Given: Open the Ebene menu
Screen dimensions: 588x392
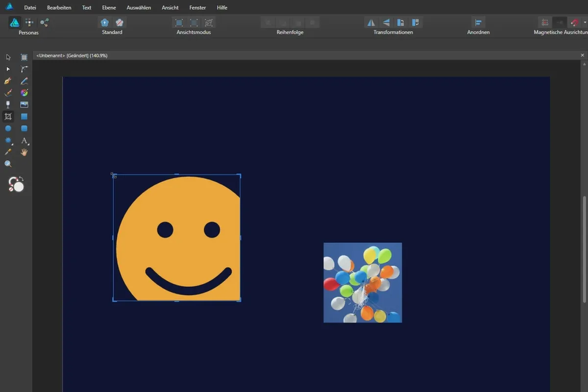Looking at the screenshot, I should tap(109, 8).
